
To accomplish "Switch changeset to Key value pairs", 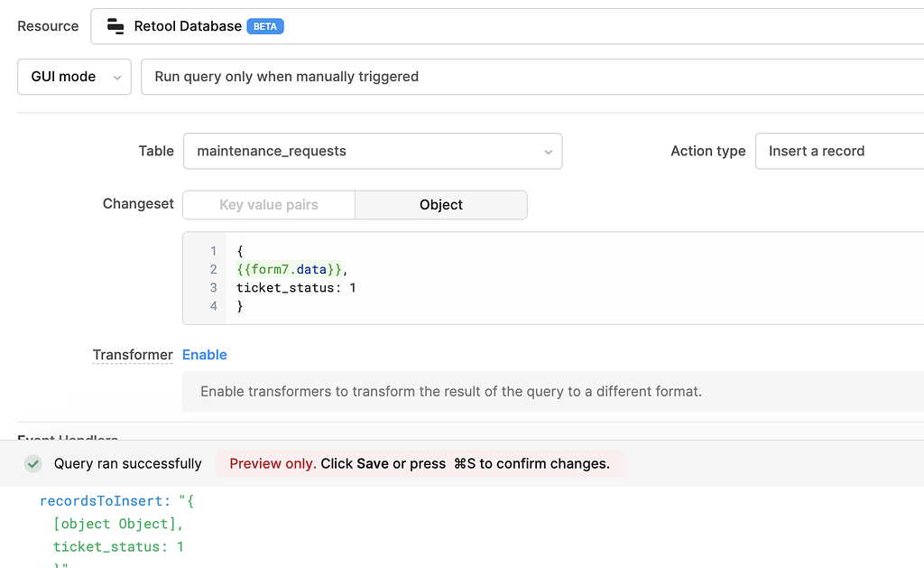I will (x=269, y=205).
